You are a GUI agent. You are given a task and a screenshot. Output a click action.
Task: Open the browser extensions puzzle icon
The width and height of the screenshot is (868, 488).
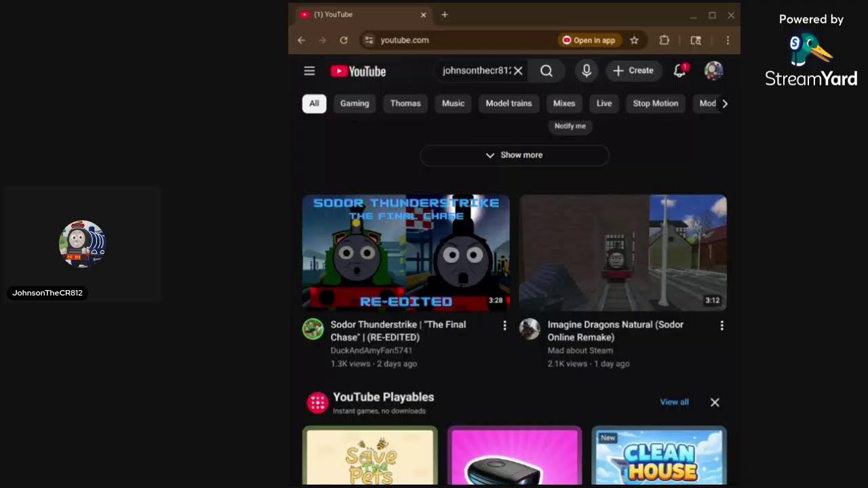(665, 40)
